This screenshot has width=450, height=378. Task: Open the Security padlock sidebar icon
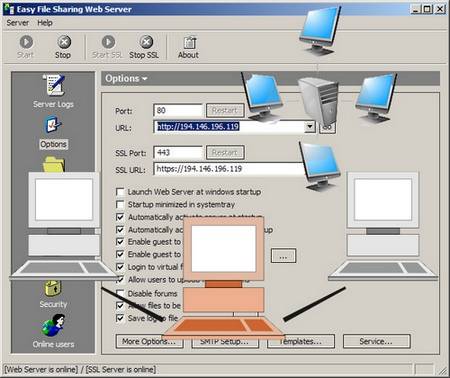pos(53,289)
